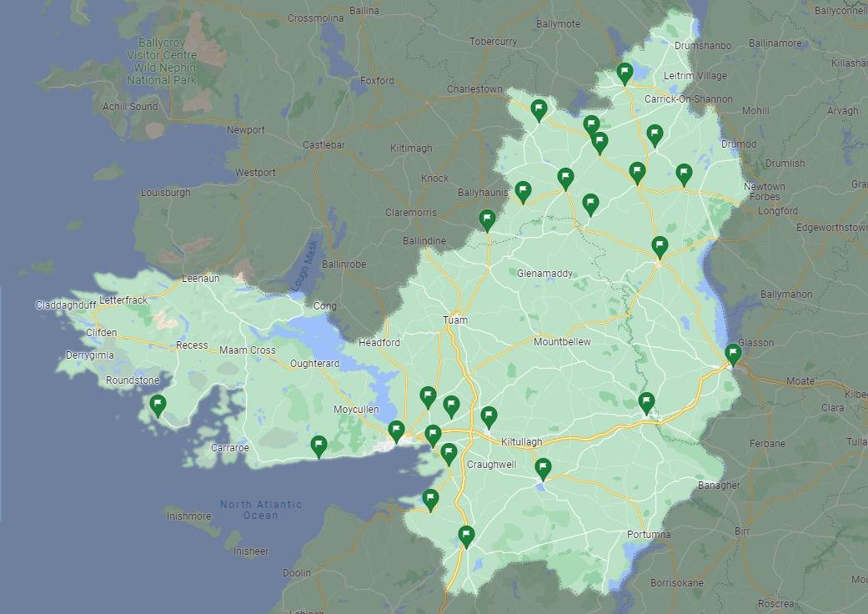Screen dimensions: 868x614
Task: Click the Oughterard town label
Action: pyautogui.click(x=314, y=364)
